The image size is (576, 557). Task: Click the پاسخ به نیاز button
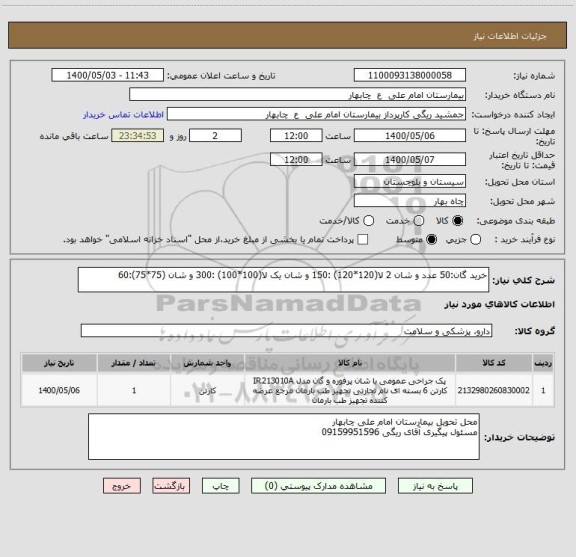coord(435,486)
